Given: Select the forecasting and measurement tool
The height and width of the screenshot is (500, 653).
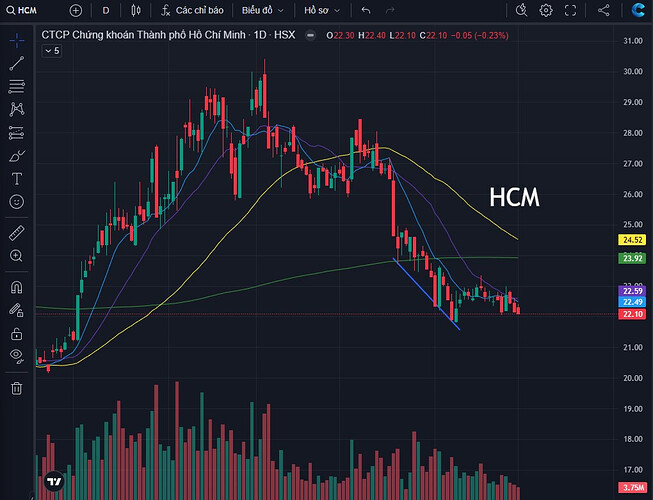Looking at the screenshot, I should pyautogui.click(x=17, y=133).
